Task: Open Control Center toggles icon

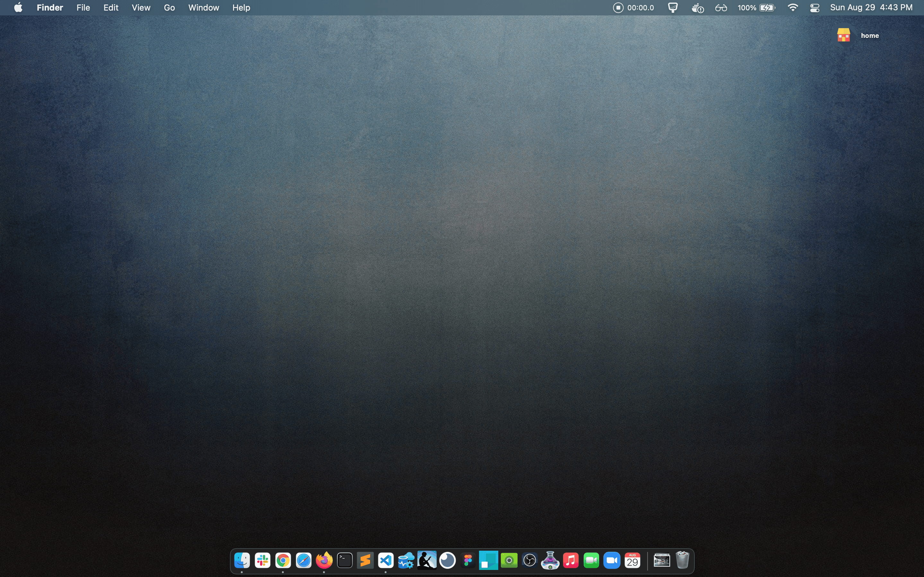Action: point(815,8)
